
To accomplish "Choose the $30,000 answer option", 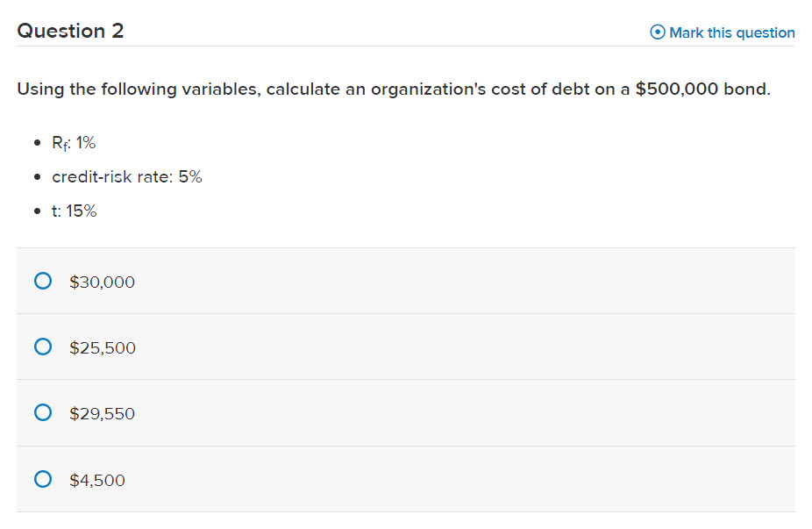I will 101,282.
